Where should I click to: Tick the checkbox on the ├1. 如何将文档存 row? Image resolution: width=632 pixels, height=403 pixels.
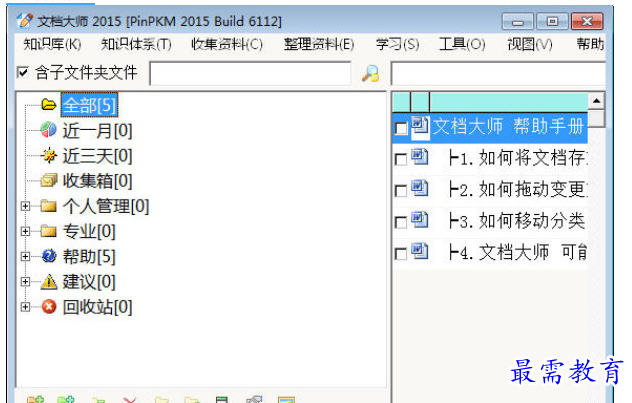(401, 160)
